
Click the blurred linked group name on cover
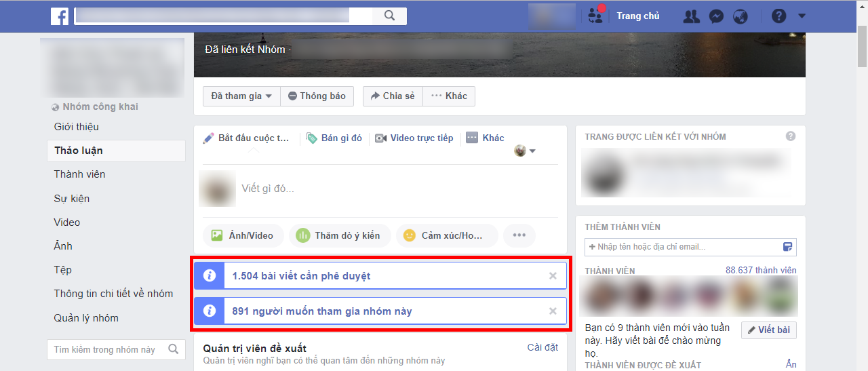pos(402,50)
